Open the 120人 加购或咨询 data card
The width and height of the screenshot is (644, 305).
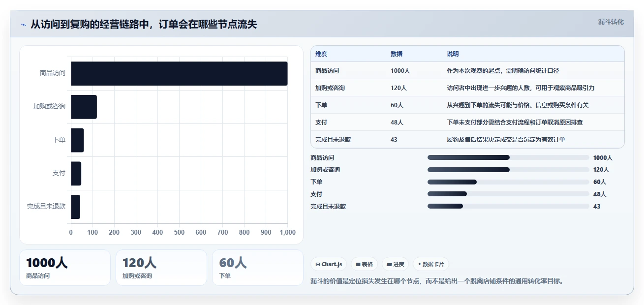click(x=161, y=268)
